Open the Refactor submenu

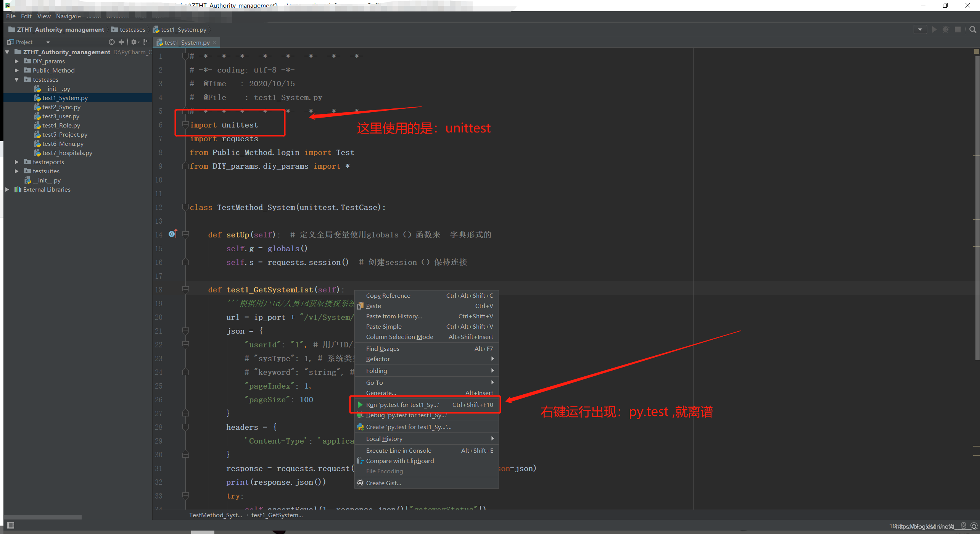(x=426, y=359)
